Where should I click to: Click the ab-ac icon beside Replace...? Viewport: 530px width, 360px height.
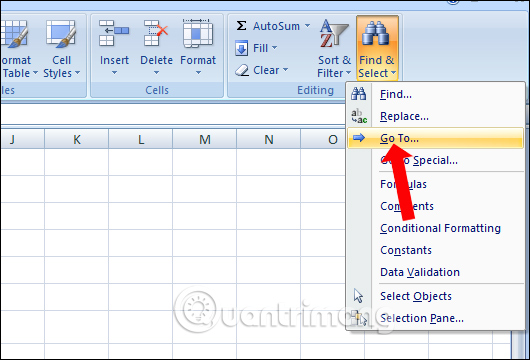[359, 116]
